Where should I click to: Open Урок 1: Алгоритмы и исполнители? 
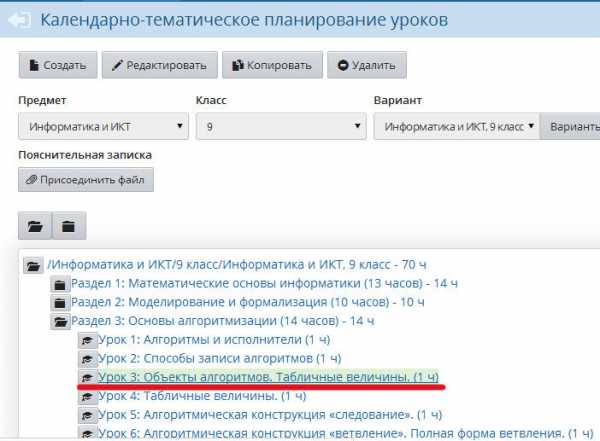coord(214,340)
